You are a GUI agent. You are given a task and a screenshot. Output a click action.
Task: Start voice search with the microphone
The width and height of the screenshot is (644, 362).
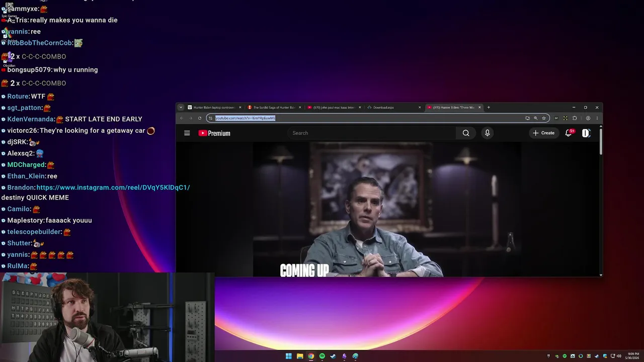pyautogui.click(x=487, y=133)
